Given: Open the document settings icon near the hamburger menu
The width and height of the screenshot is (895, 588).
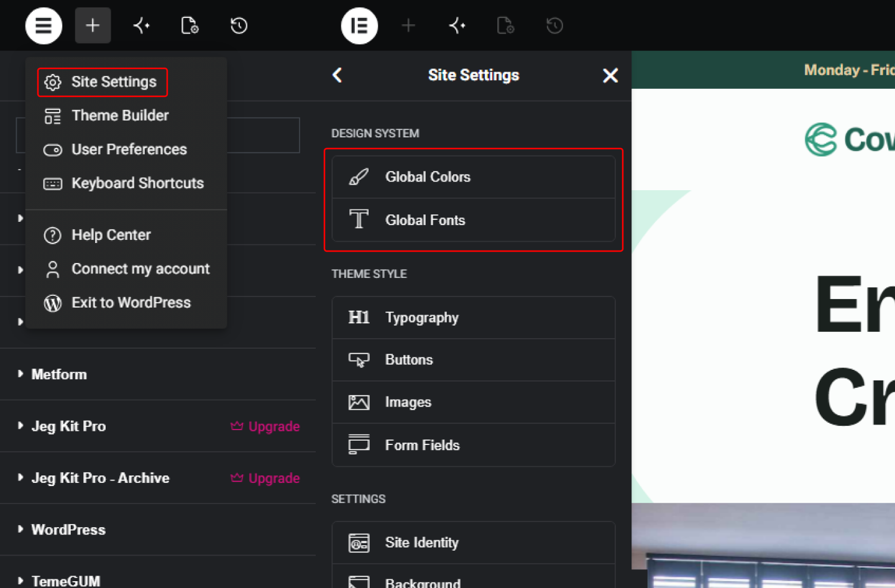Looking at the screenshot, I should click(x=190, y=25).
